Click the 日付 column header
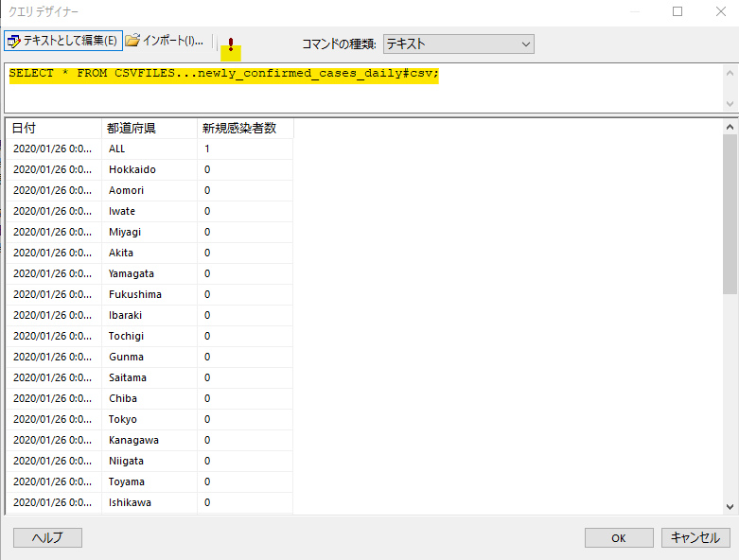The height and width of the screenshot is (560, 739). click(x=53, y=128)
